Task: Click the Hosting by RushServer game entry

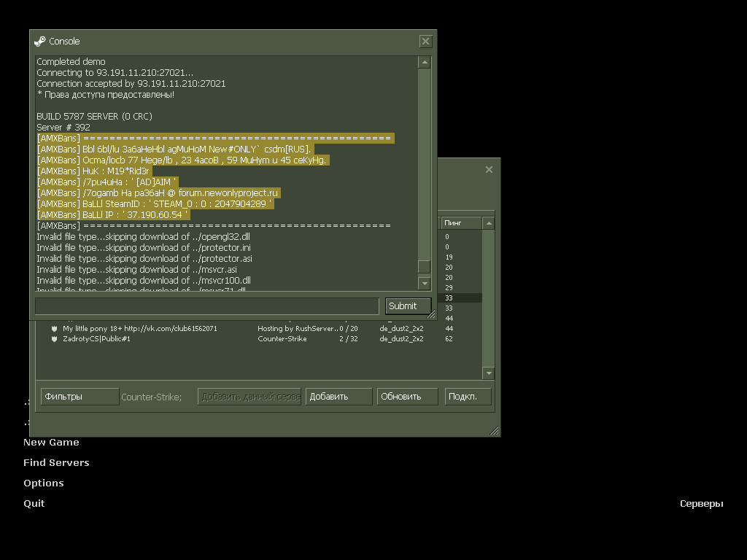Action: pyautogui.click(x=298, y=329)
